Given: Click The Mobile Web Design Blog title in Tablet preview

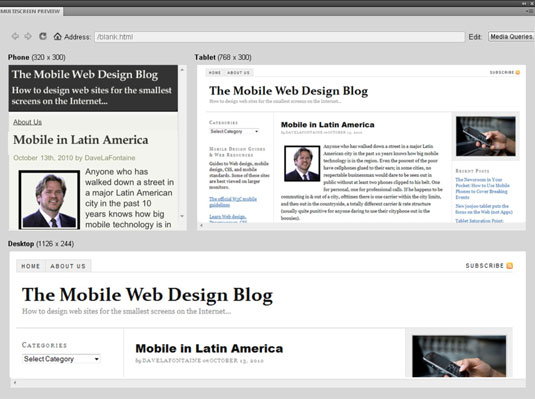Looking at the screenshot, I should tap(289, 91).
